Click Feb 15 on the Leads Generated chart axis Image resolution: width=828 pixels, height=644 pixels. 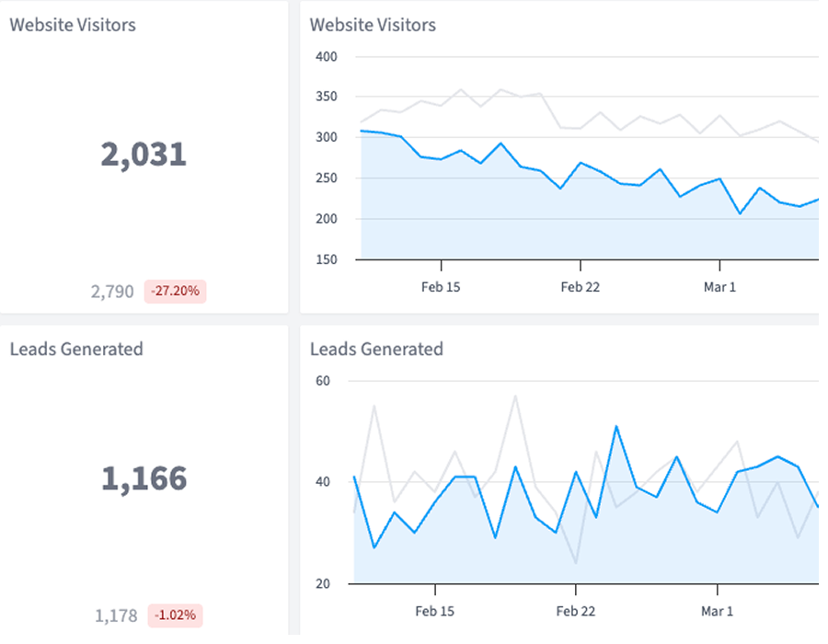point(434,611)
